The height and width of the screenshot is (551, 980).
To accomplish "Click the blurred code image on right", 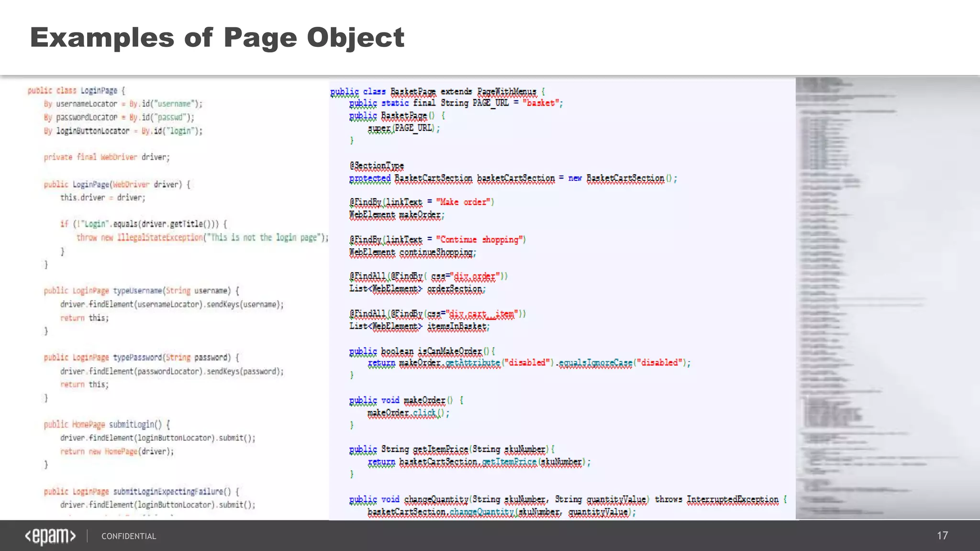I will click(x=888, y=298).
